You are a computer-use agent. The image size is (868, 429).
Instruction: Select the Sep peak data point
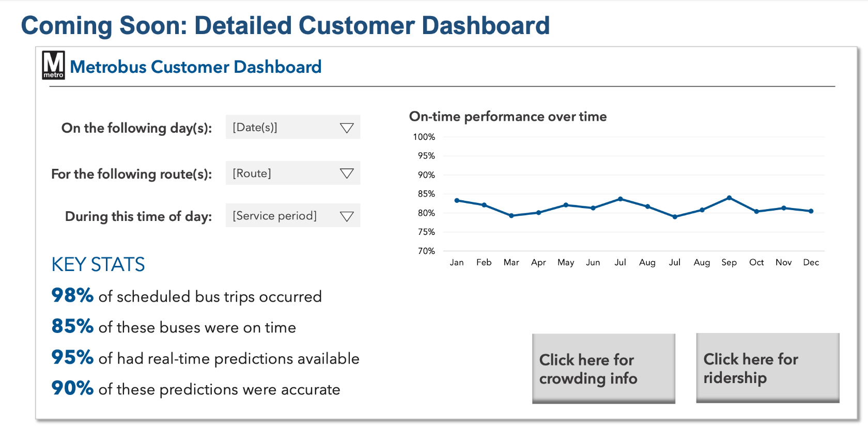(729, 198)
